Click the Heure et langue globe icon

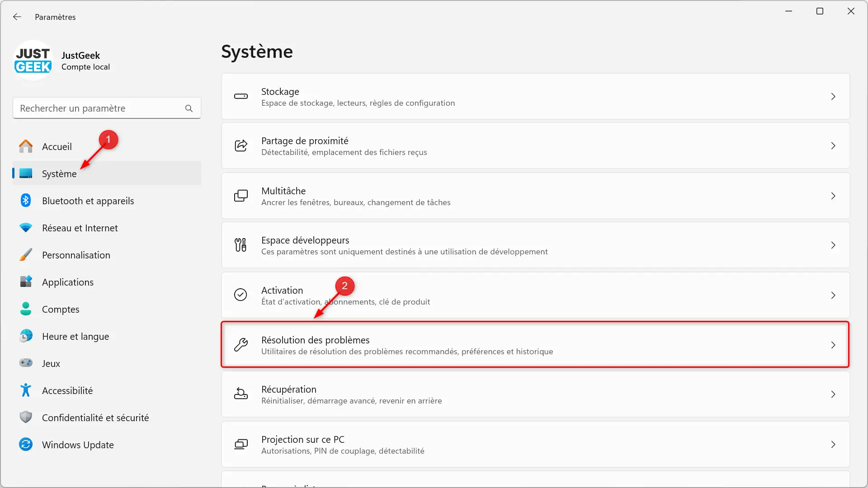pyautogui.click(x=26, y=336)
